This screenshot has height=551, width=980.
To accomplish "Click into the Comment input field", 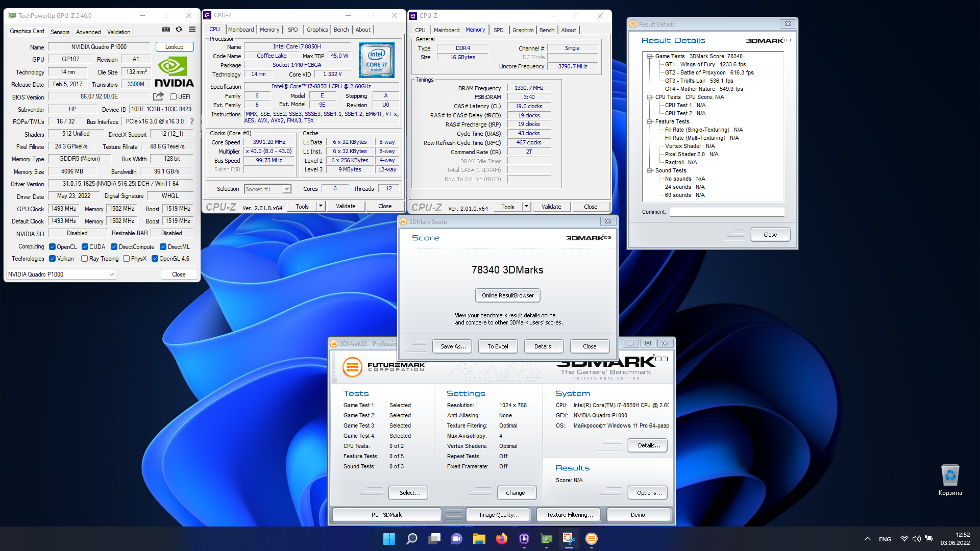I will click(x=727, y=212).
